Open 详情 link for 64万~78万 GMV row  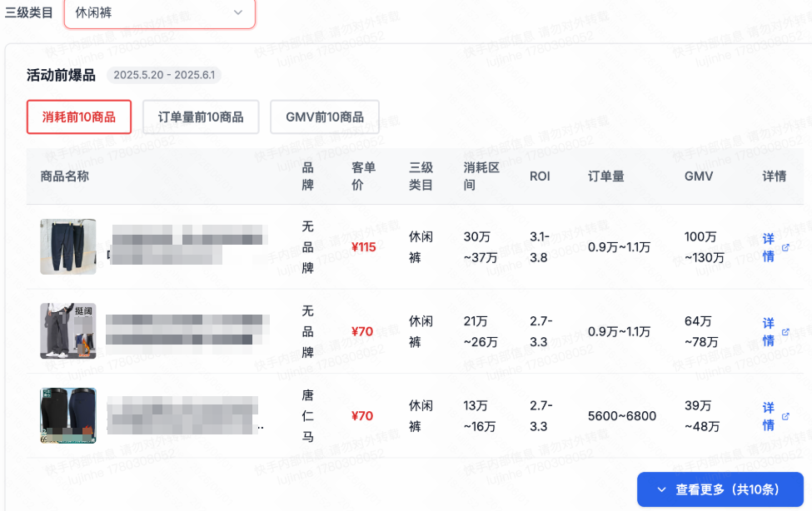(769, 332)
